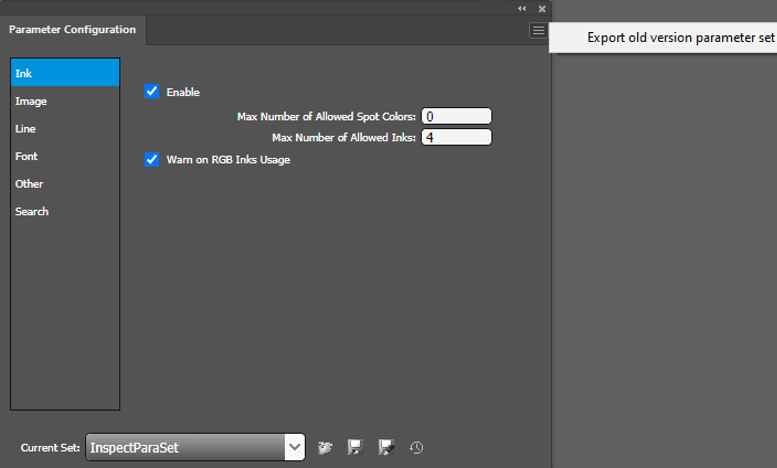Collapse the panel with double-arrow icon
Viewport: 777px width, 468px height.
click(522, 8)
